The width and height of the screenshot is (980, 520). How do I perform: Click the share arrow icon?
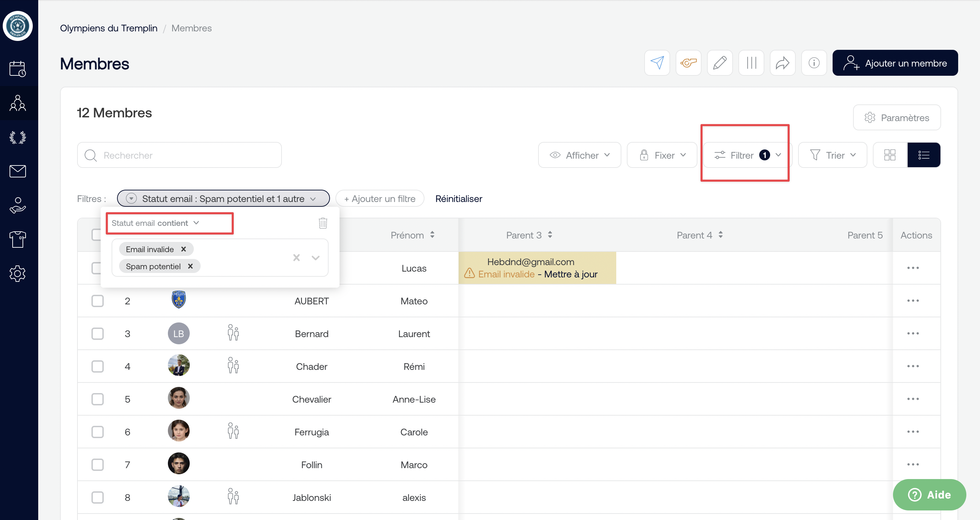coord(782,63)
